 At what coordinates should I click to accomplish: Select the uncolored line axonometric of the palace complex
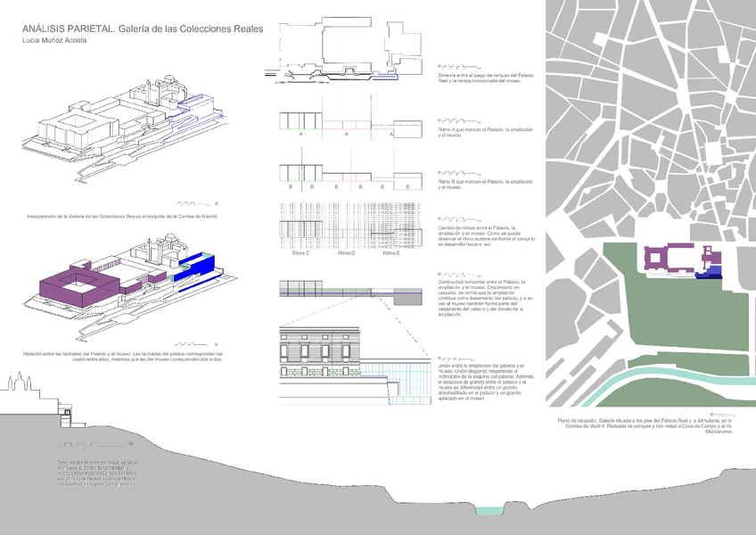tap(126, 128)
